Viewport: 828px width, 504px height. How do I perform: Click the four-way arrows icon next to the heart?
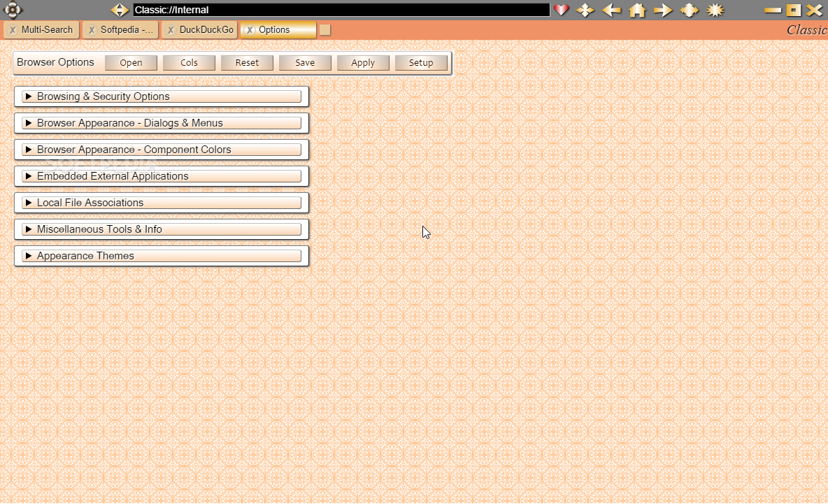[x=585, y=10]
